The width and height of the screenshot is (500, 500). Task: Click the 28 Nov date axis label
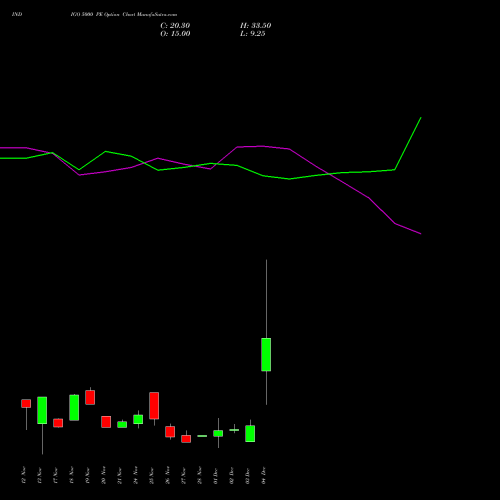click(x=200, y=475)
